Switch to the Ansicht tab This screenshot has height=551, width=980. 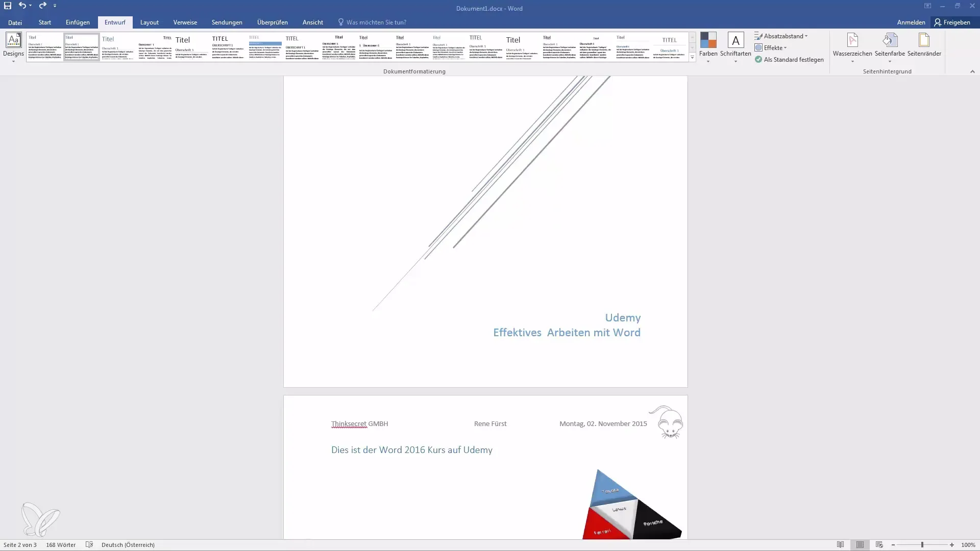tap(313, 22)
